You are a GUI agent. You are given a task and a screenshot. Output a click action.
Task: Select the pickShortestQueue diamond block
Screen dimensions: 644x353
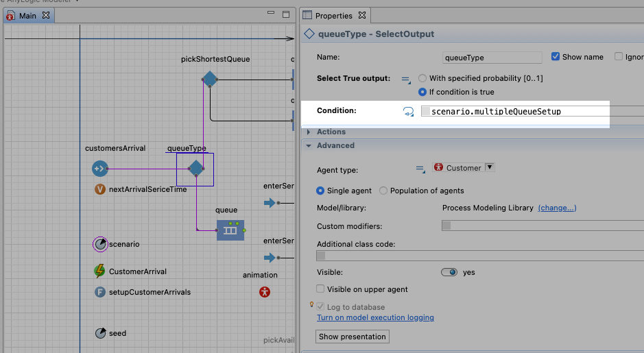210,80
